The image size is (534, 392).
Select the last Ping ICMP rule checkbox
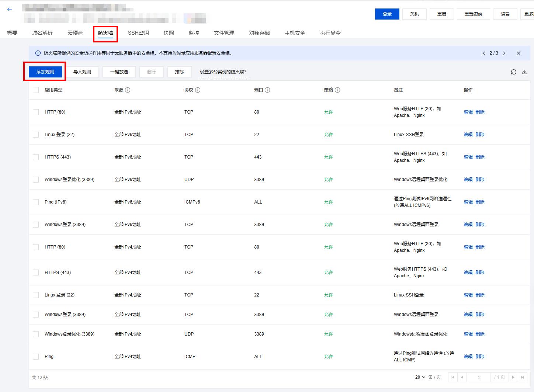coord(36,357)
